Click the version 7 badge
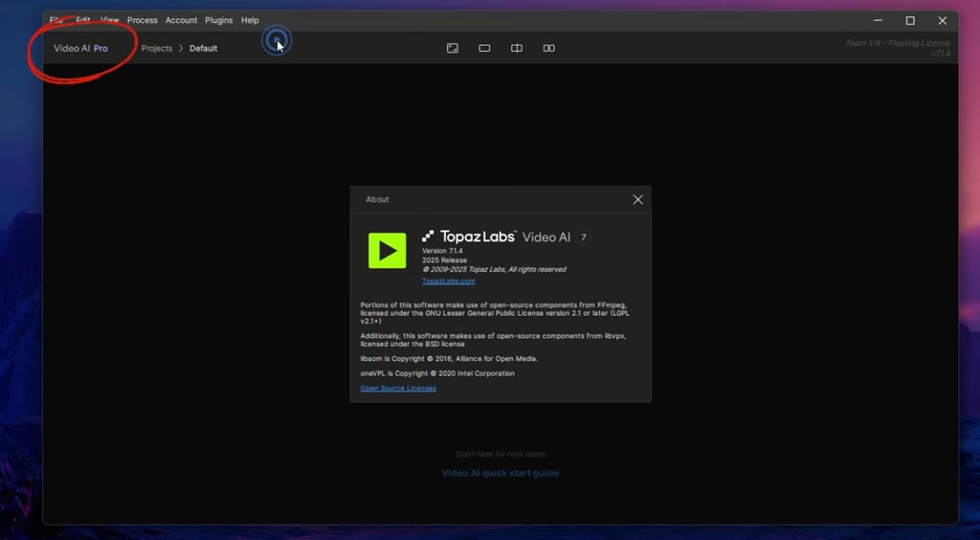This screenshot has height=540, width=980. point(584,237)
